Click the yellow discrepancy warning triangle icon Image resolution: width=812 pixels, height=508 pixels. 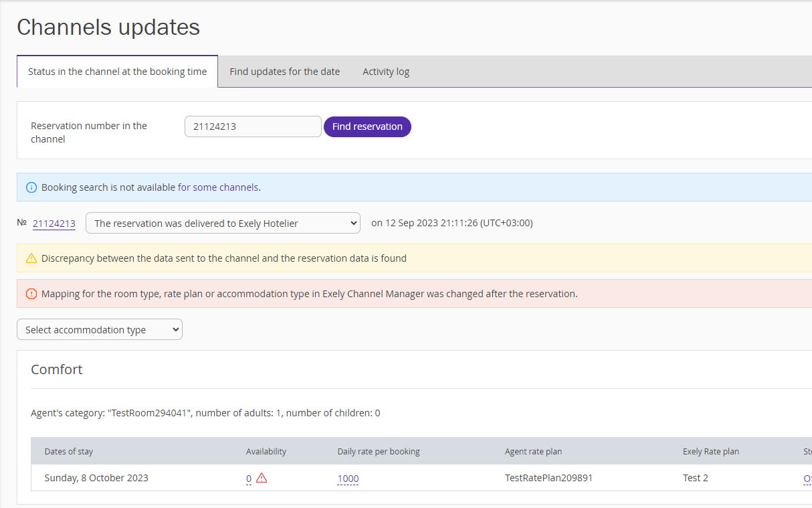point(31,258)
